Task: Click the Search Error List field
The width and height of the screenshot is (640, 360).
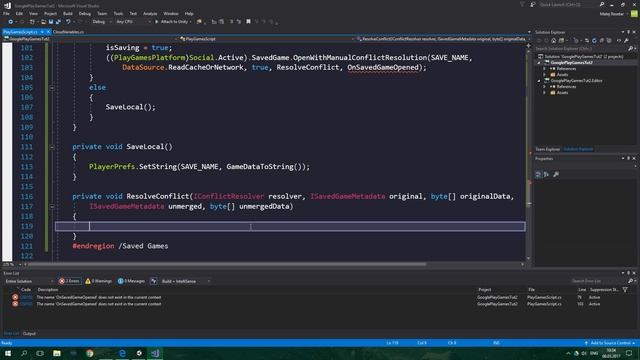Action: tap(598, 281)
